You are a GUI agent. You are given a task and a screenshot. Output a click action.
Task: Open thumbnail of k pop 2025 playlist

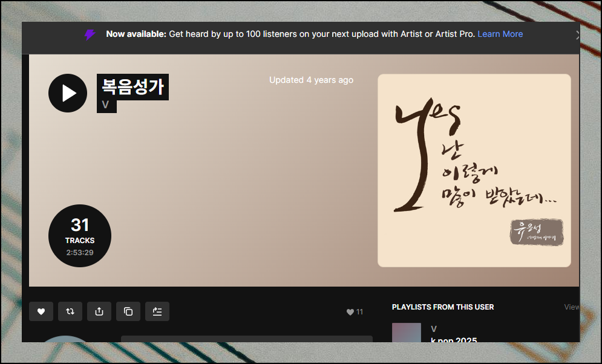(x=407, y=332)
